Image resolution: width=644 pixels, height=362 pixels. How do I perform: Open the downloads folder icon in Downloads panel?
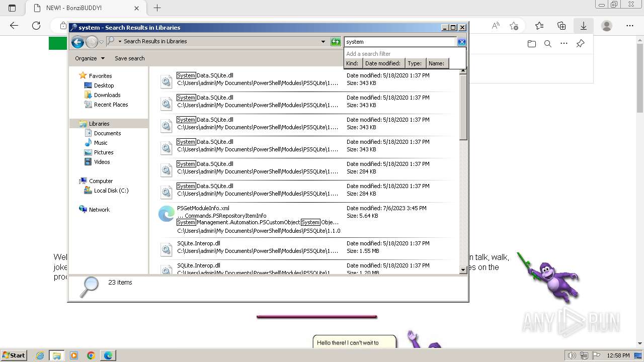[532, 44]
